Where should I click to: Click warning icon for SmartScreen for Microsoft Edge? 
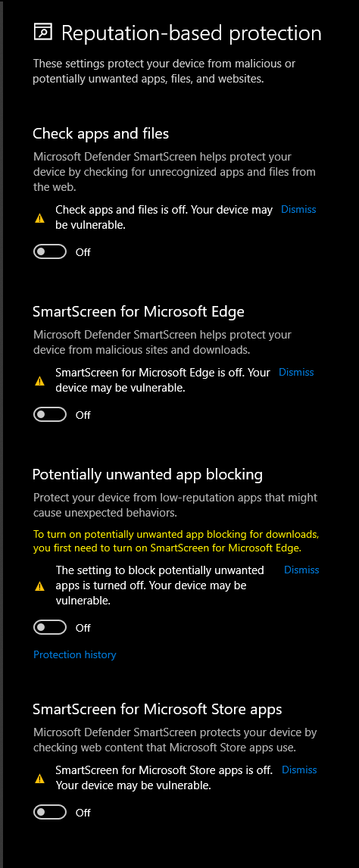(x=39, y=382)
